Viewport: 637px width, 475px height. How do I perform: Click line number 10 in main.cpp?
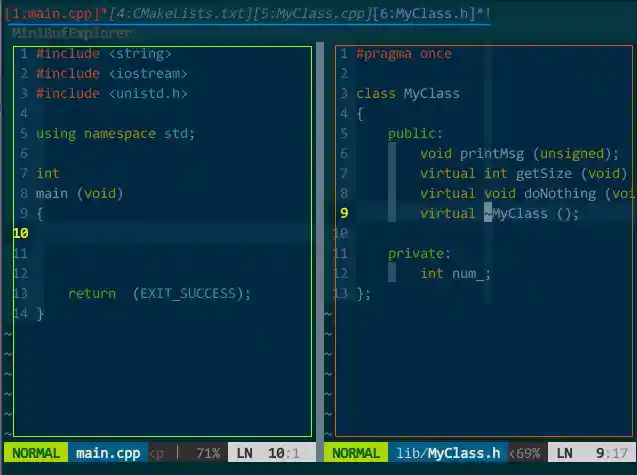pos(21,233)
